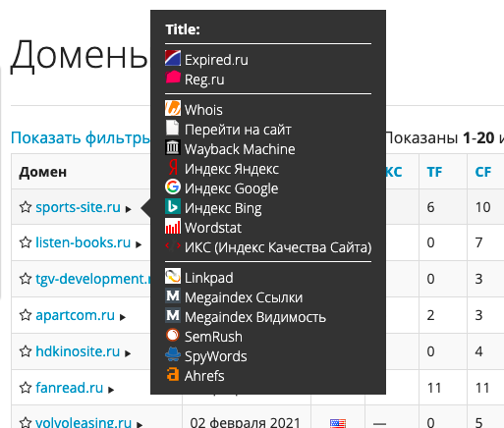Select Перейти на сайт menu entry
504x428 pixels.
tap(238, 130)
